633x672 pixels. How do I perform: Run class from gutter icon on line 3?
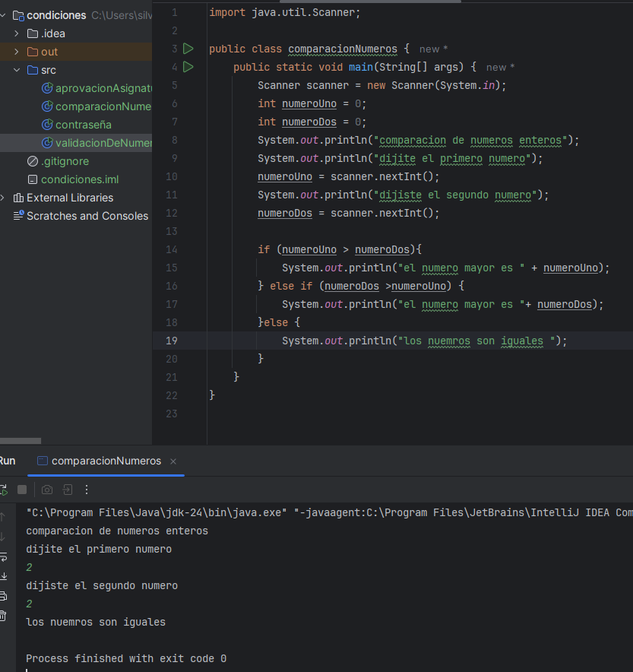pyautogui.click(x=188, y=49)
